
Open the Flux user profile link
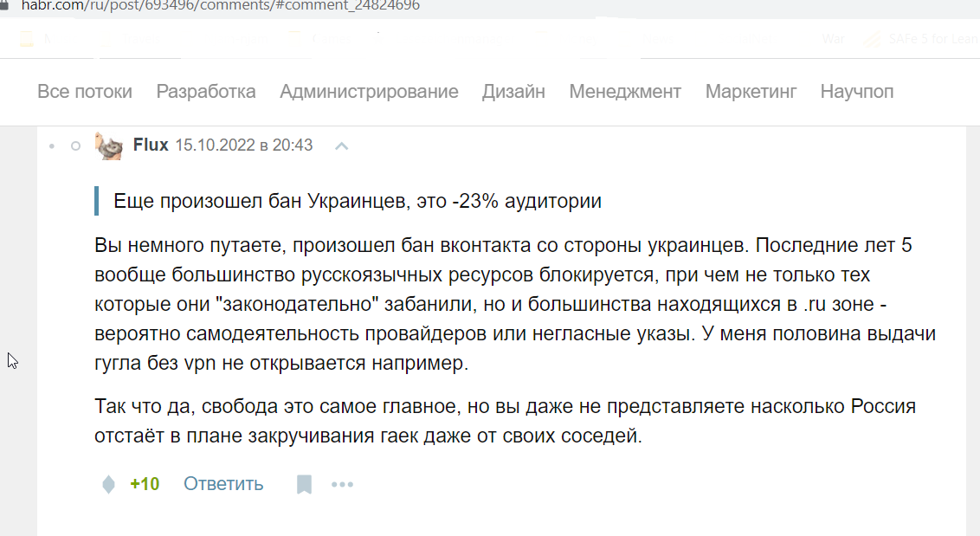151,145
